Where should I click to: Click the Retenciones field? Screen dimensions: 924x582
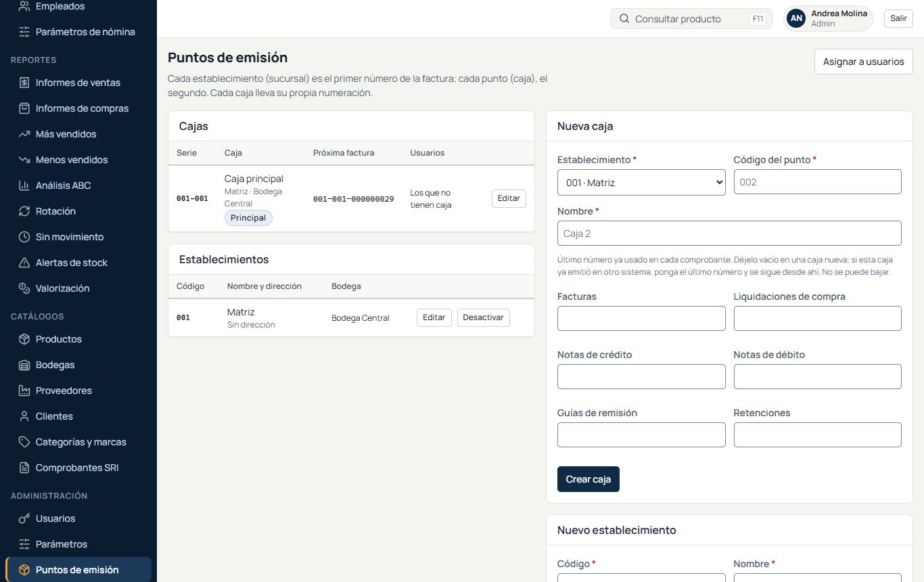(818, 435)
